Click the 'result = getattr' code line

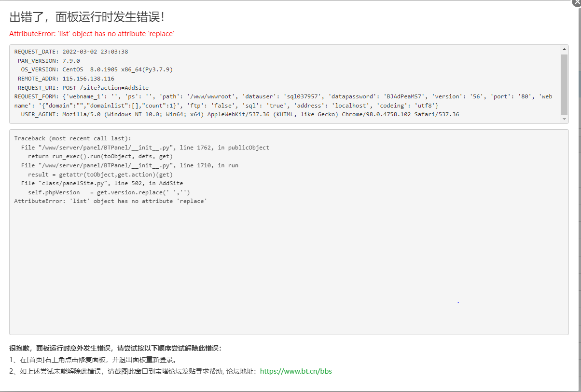click(100, 175)
